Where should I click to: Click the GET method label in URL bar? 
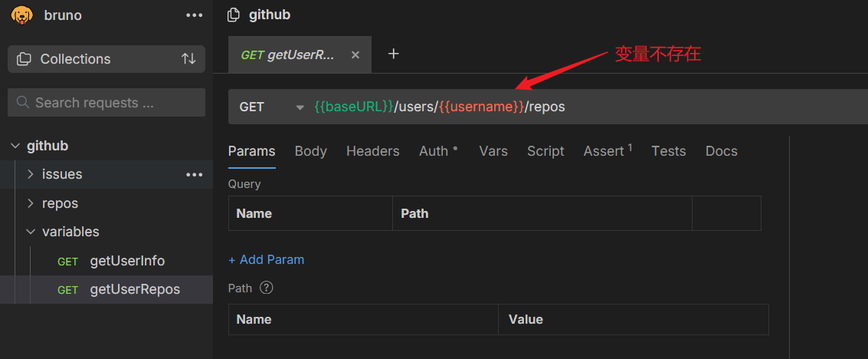(x=252, y=107)
